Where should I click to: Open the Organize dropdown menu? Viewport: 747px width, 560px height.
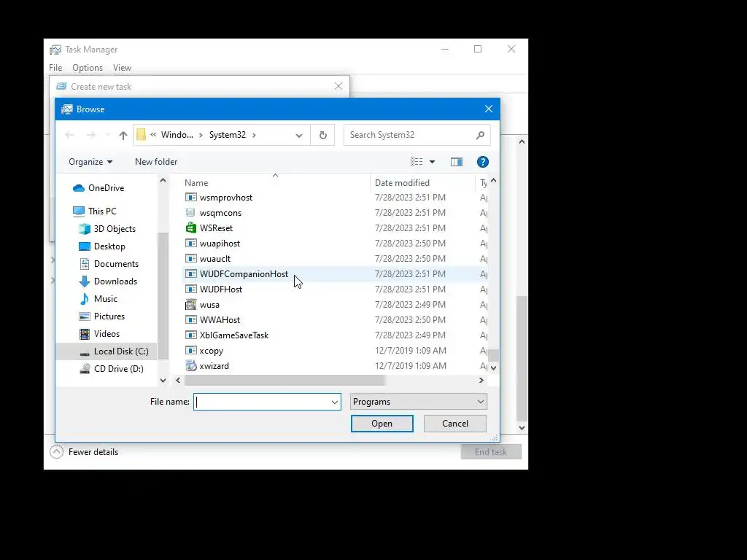pyautogui.click(x=90, y=162)
